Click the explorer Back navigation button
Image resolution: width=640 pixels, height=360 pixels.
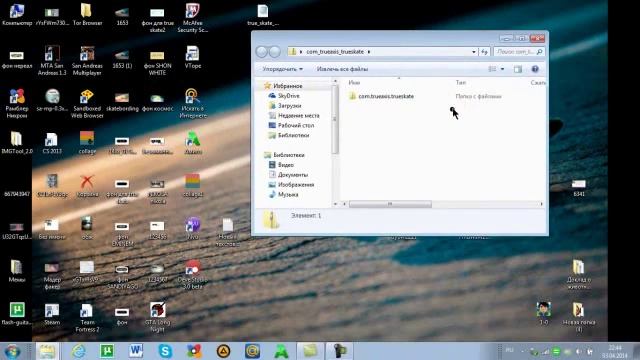262,52
